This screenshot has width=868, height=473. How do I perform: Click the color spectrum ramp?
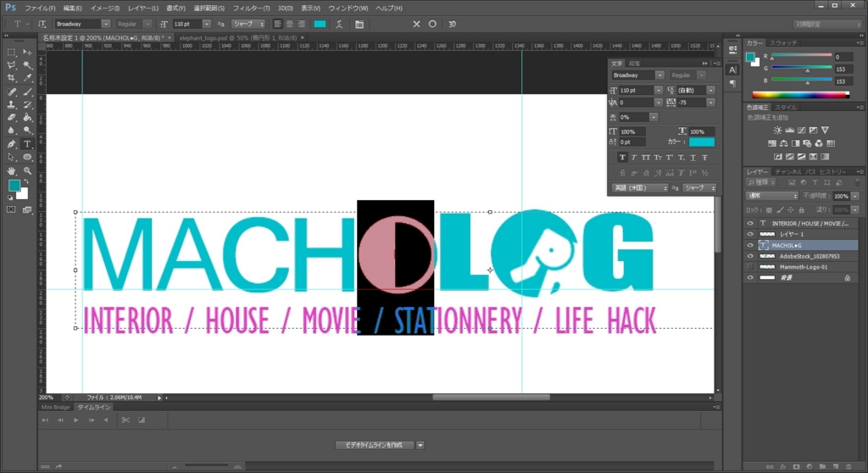point(800,95)
